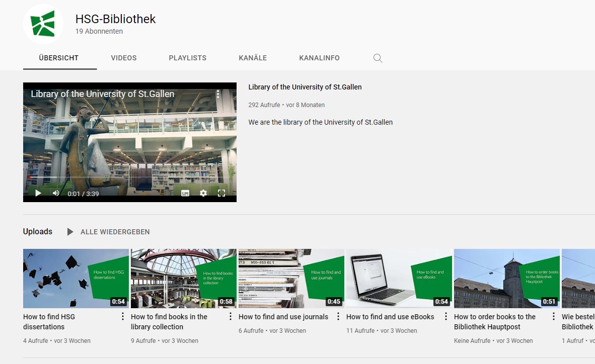Open the video settings gear icon
This screenshot has width=595, height=364.
tap(203, 193)
